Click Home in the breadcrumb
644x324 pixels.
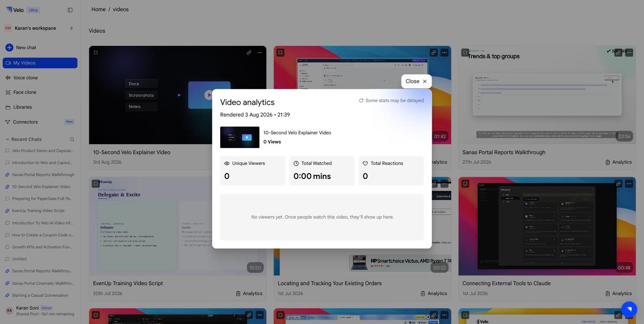(99, 10)
